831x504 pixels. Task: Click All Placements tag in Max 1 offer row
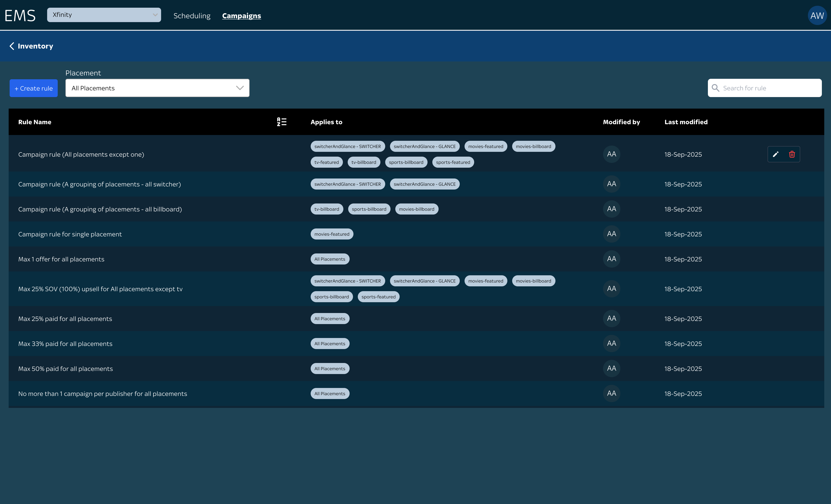tap(330, 259)
